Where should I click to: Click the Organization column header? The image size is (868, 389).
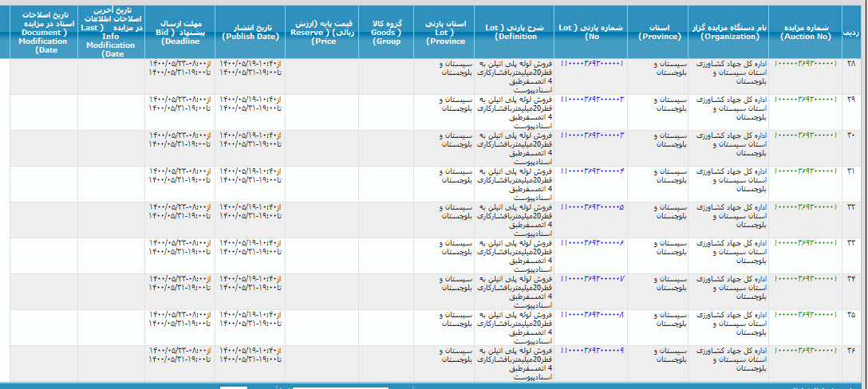(x=728, y=32)
